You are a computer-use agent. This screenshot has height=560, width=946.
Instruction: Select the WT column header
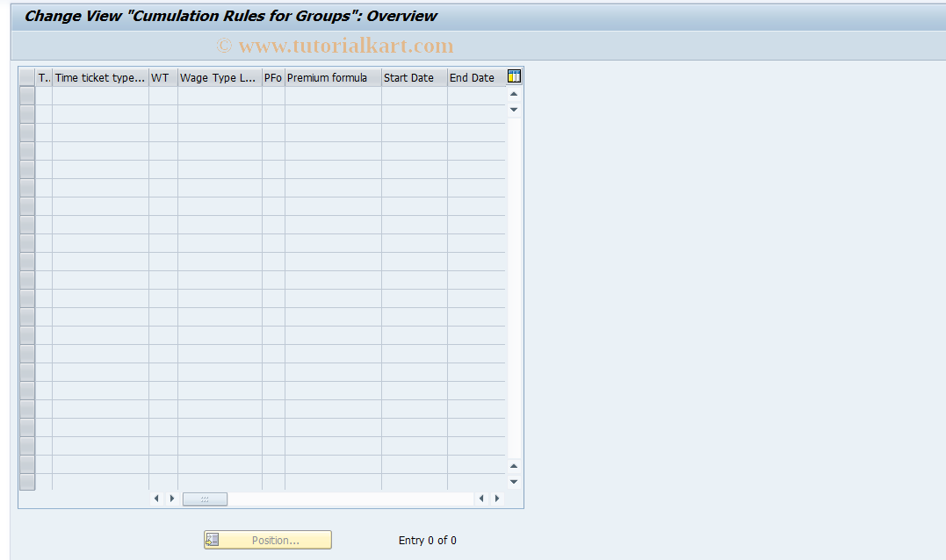(163, 78)
